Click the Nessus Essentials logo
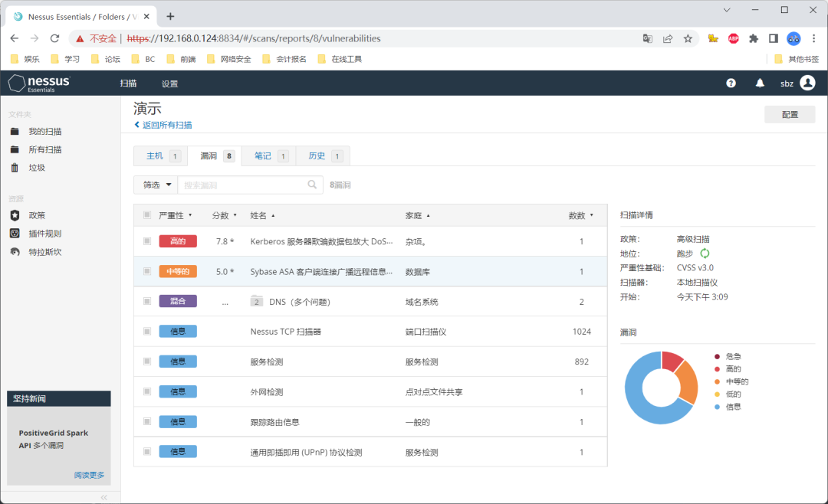 click(39, 83)
